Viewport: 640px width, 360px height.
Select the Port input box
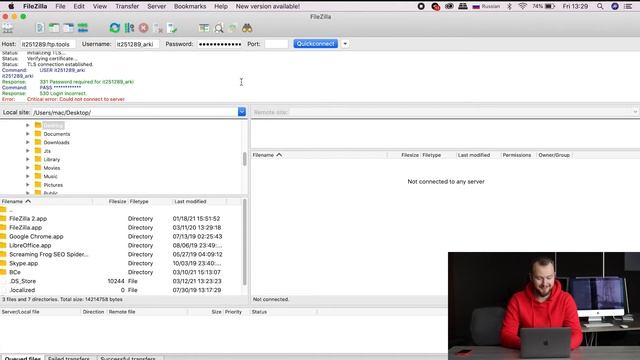276,44
